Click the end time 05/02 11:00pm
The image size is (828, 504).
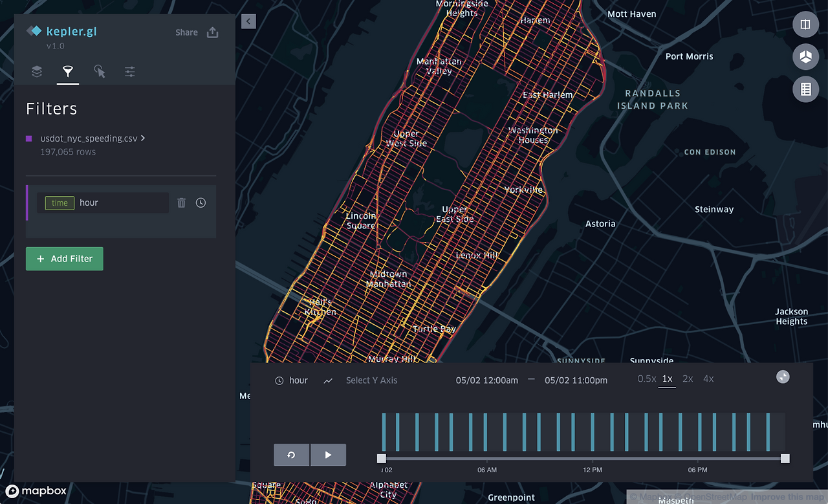point(576,380)
